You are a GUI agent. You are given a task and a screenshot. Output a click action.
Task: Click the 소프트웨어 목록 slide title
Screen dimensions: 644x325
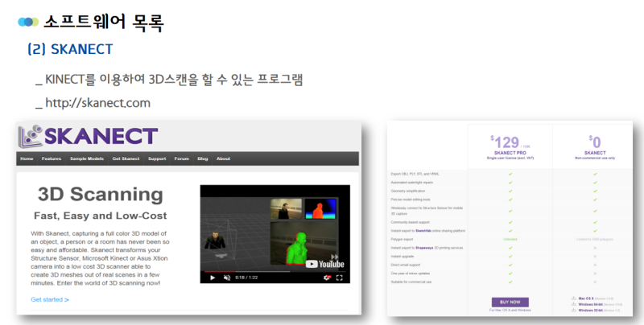click(x=104, y=23)
